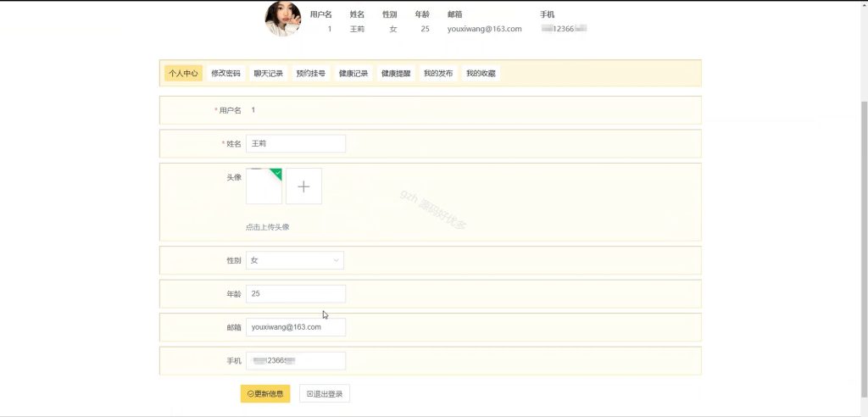This screenshot has width=868, height=417.
Task: Open the 我的收藏 tab
Action: pos(481,73)
